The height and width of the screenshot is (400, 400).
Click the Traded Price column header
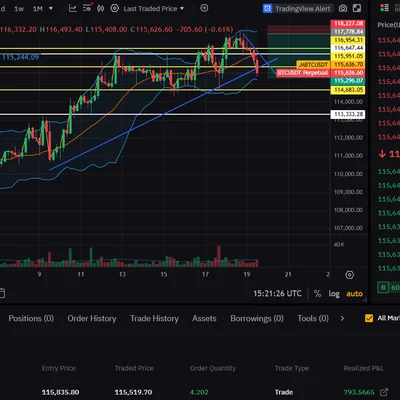134,368
